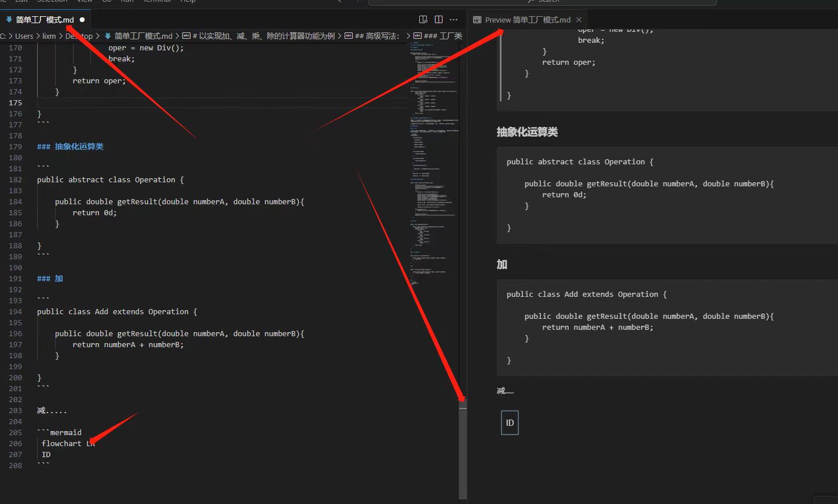Click editor line return oper;
Image resolution: width=838 pixels, height=504 pixels.
[99, 80]
